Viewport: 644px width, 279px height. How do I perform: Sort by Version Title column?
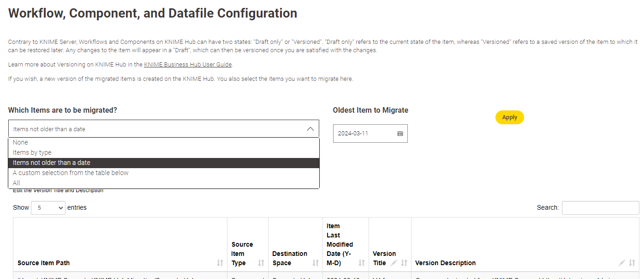point(404,263)
